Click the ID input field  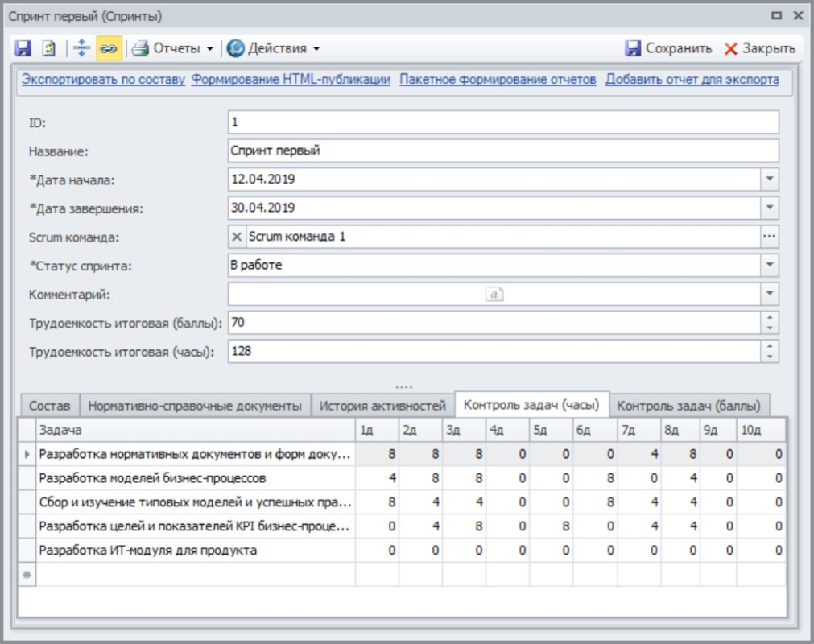coord(503,122)
